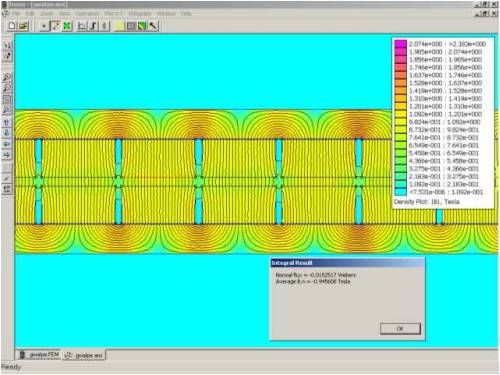Toggle the bottom grid icon in left toolbar
This screenshot has height=375, width=500.
(7, 190)
